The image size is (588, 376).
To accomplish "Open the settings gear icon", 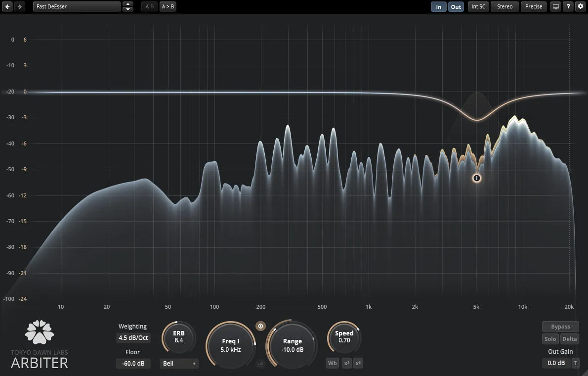I will [580, 6].
